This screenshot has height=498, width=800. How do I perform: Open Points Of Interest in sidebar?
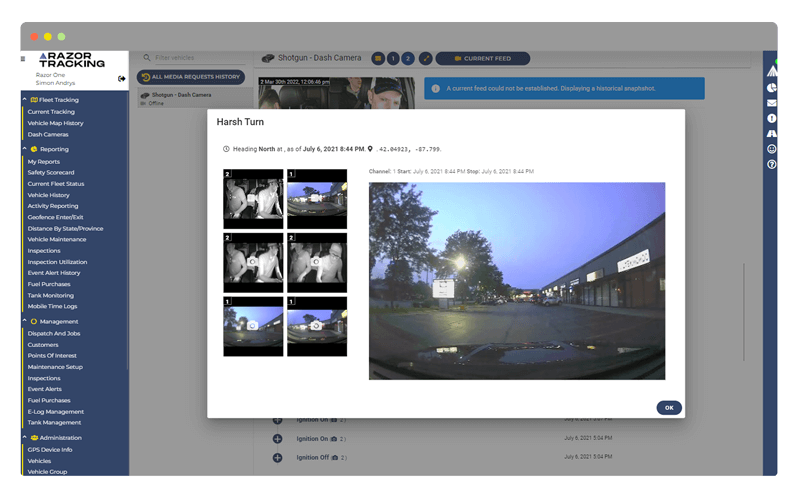(x=52, y=356)
